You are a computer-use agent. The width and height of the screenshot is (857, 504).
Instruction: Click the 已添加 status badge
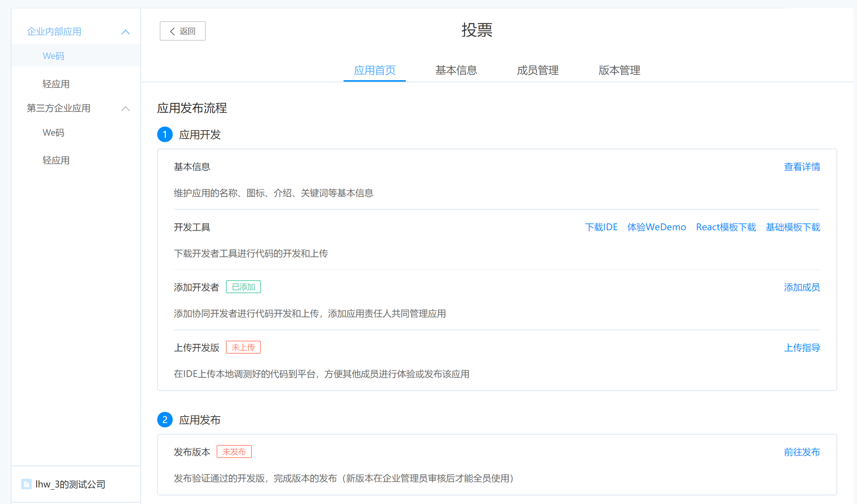[243, 287]
